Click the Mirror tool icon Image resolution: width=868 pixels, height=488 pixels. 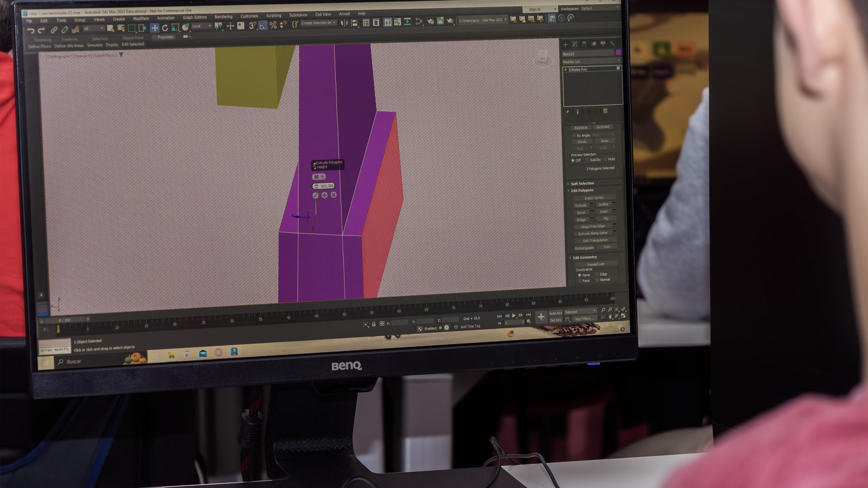(344, 23)
